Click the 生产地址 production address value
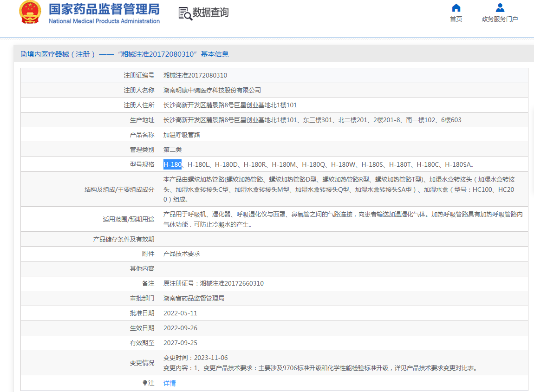Screen dimensions: 534x392 coord(313,120)
